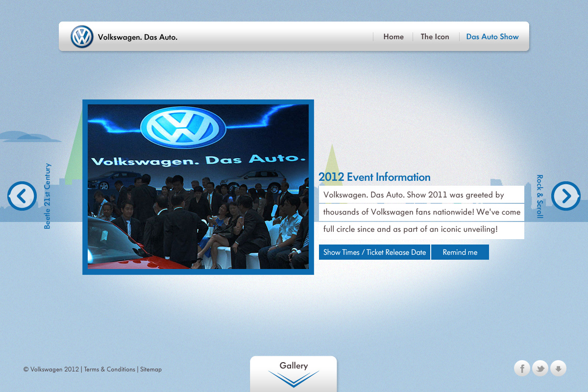Viewport: 588px width, 392px height.
Task: Expand the Gallery panel chevron
Action: coord(294,379)
